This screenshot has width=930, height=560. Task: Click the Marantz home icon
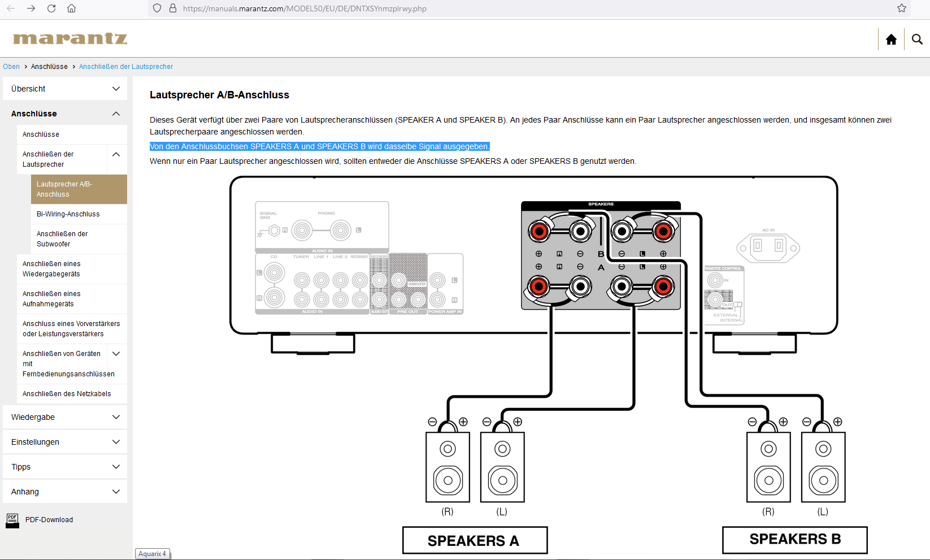[x=891, y=40]
